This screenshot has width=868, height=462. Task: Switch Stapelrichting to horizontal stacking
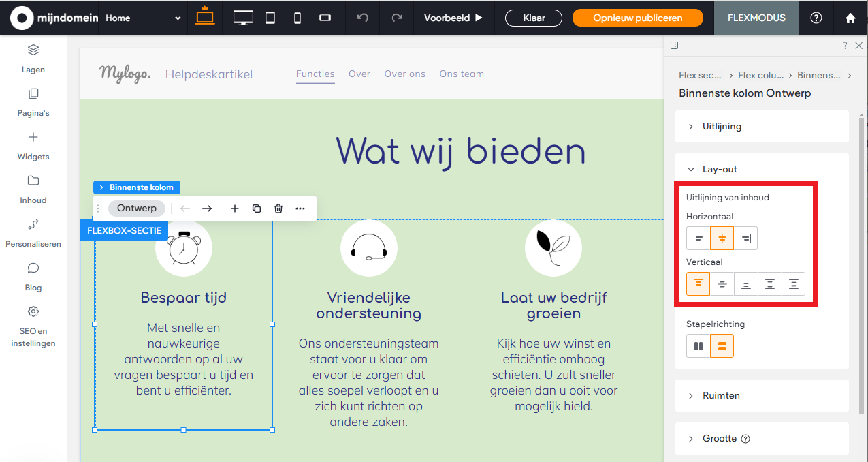698,345
